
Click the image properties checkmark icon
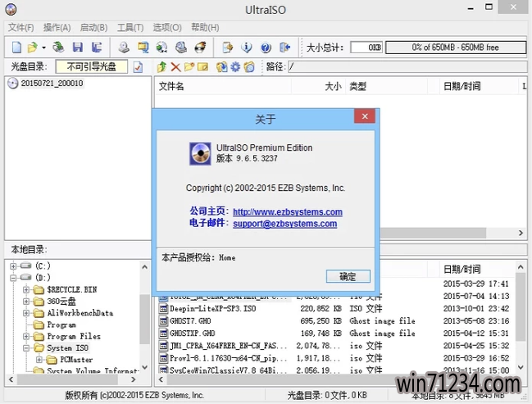(138, 67)
